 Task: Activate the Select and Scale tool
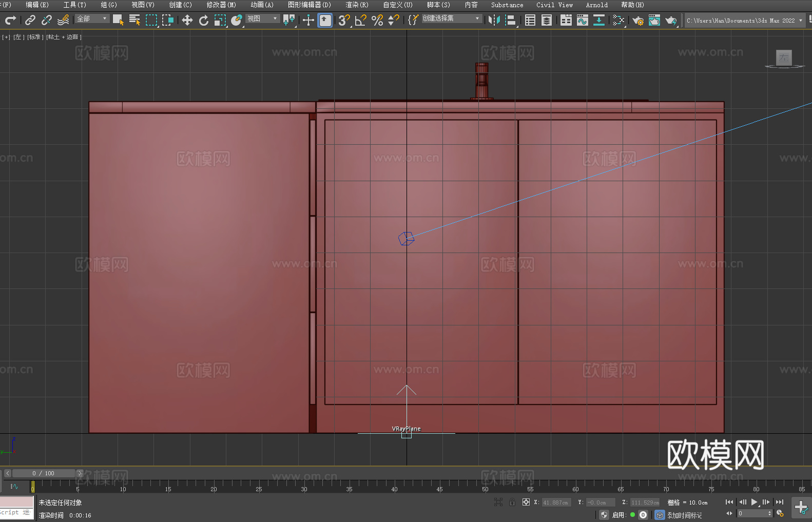[x=220, y=20]
